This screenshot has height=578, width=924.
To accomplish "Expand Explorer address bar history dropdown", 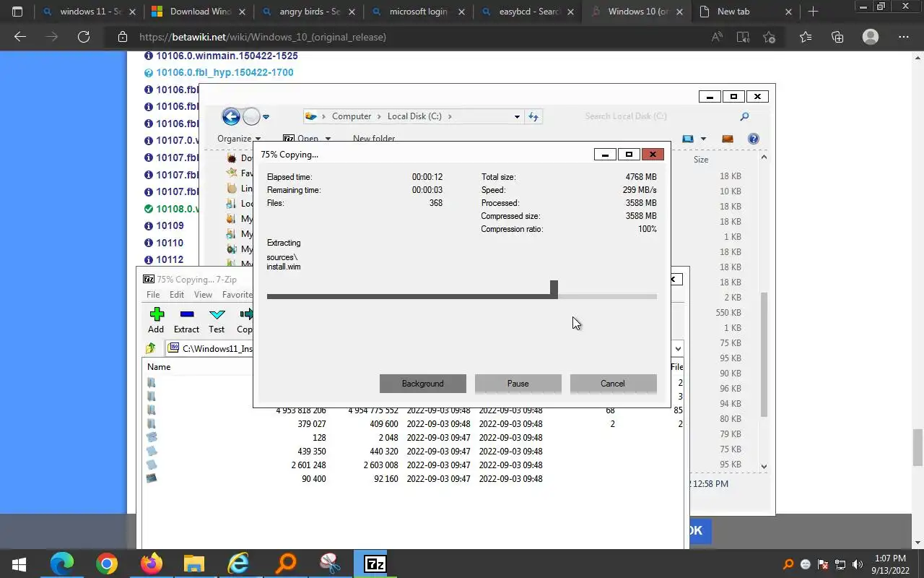I will point(517,116).
